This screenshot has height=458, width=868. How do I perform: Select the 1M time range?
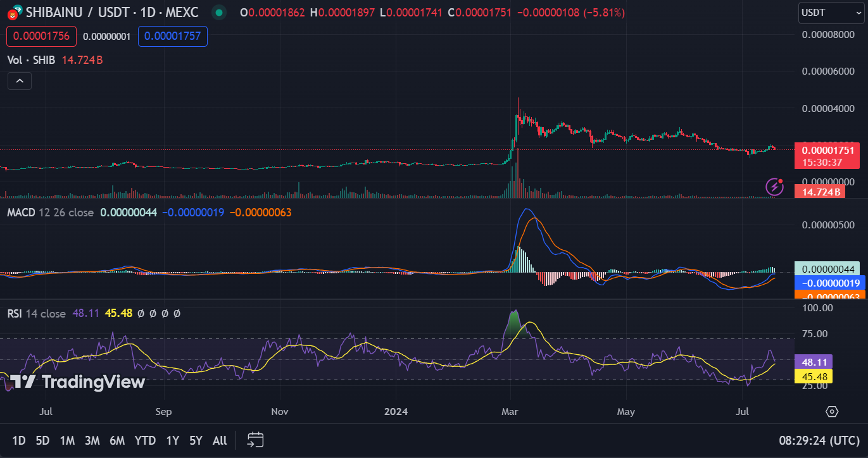point(67,441)
